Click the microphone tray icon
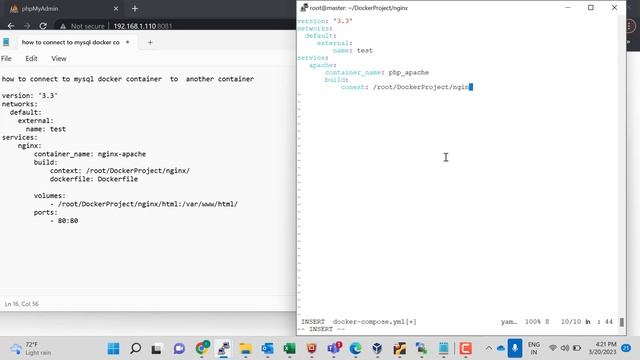 click(515, 348)
